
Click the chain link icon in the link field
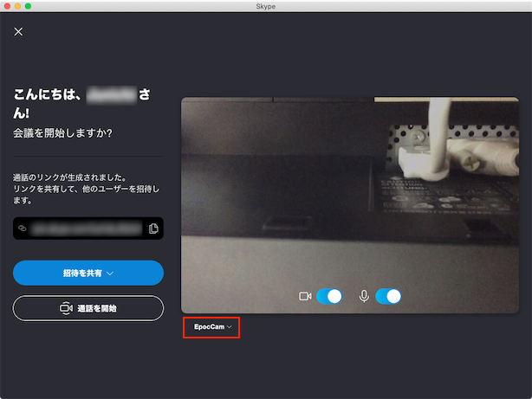point(23,228)
